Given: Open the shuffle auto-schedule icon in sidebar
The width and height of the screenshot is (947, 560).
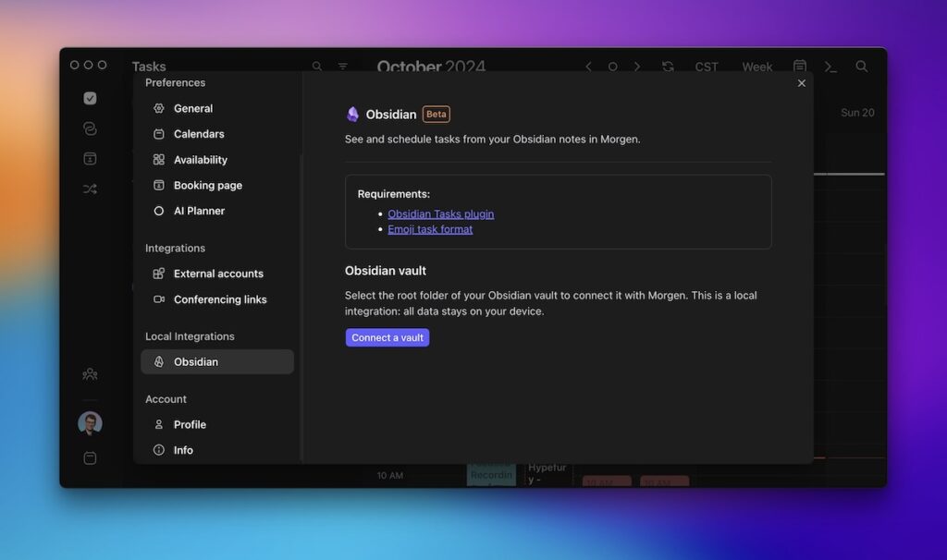Looking at the screenshot, I should point(90,189).
